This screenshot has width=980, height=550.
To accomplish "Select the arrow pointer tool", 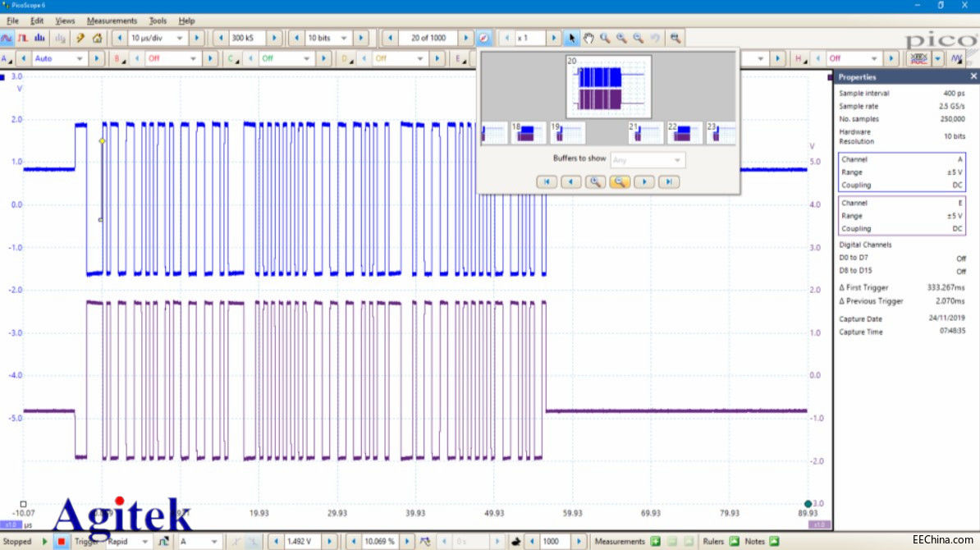I will click(571, 38).
